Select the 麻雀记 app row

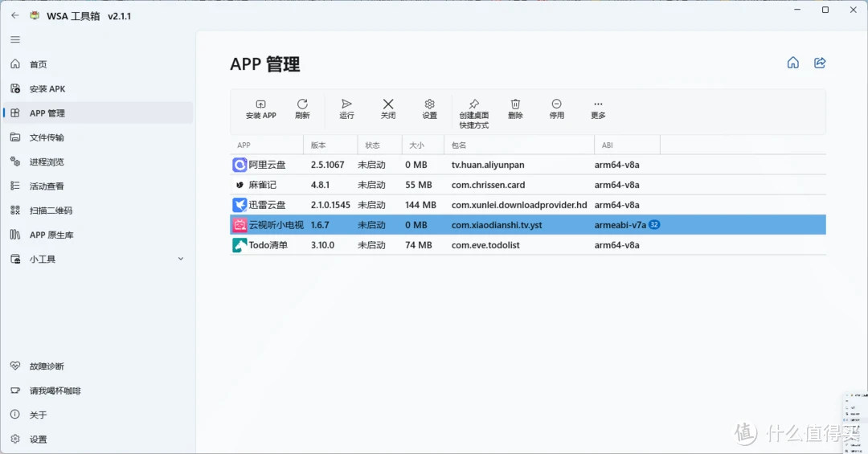(x=528, y=185)
